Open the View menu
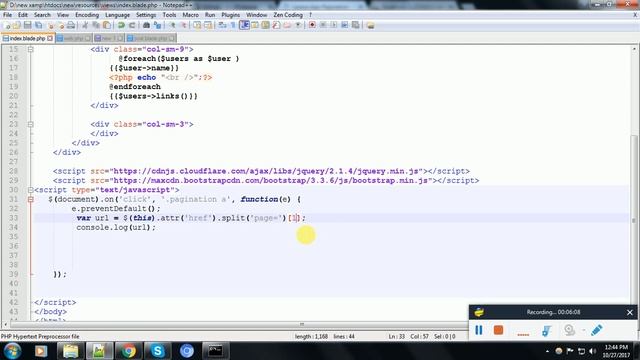The image size is (640, 360). click(x=62, y=15)
